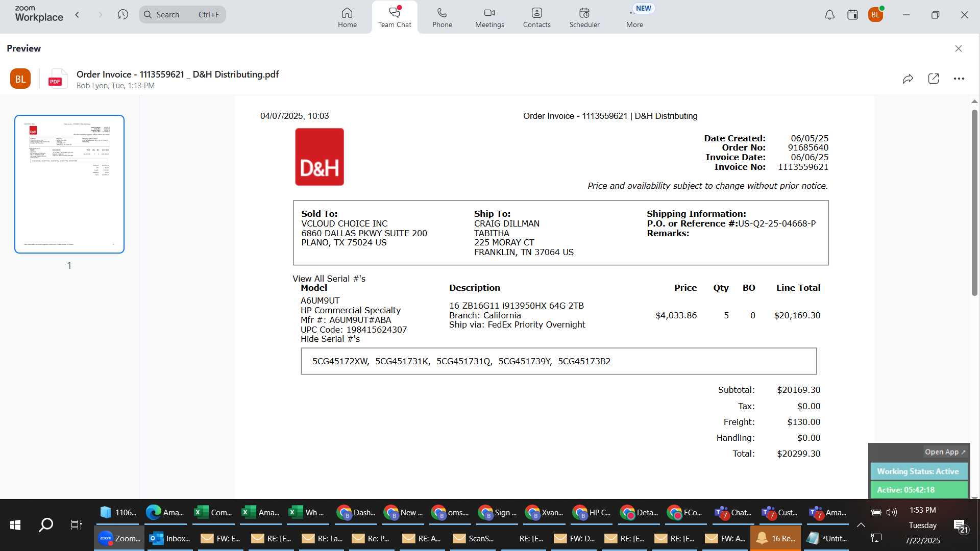Open the 1106 taskbar app

[x=118, y=512]
